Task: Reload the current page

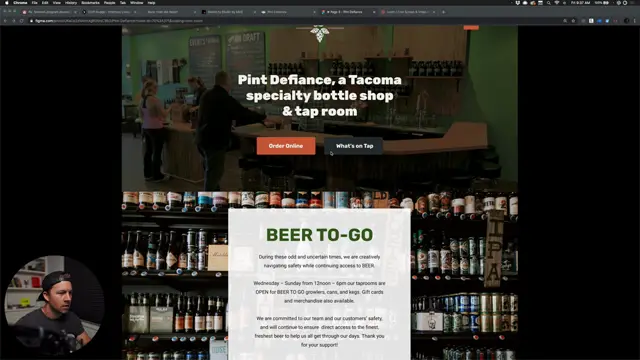Action: 21,20
